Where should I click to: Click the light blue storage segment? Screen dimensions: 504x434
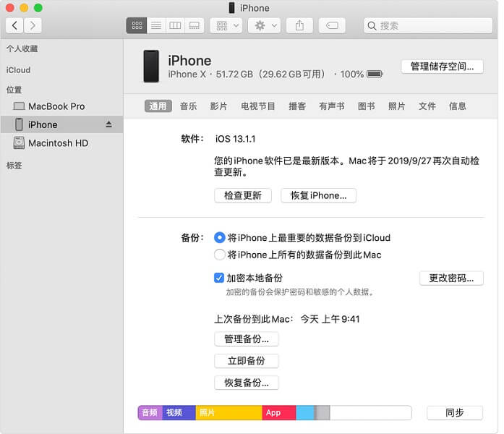coord(305,412)
